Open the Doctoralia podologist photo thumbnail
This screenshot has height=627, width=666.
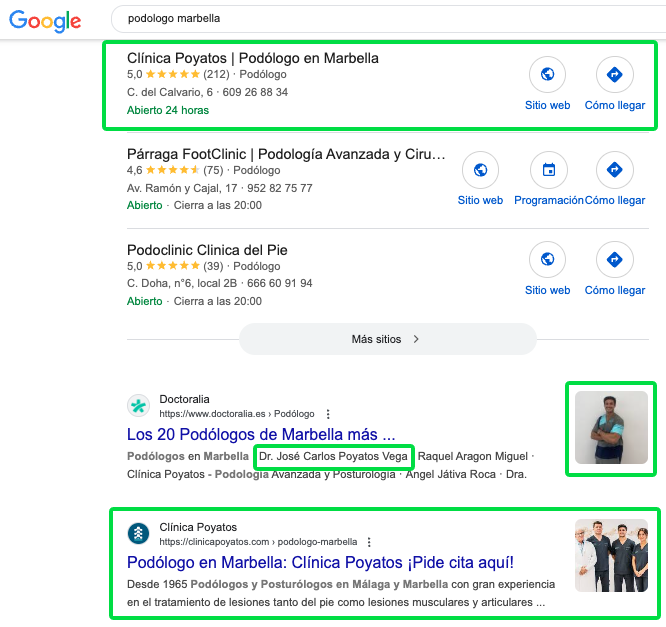click(x=611, y=427)
